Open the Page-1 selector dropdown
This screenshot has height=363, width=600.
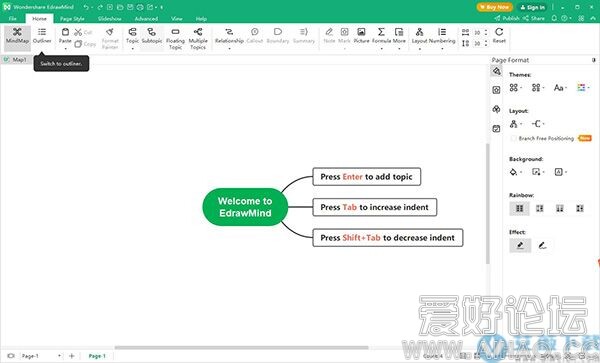[59, 356]
